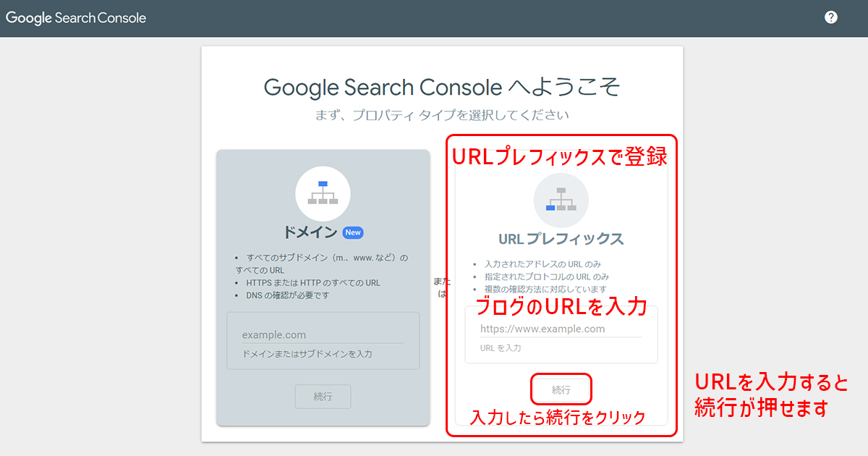Click the 'Google Search Console へようこそ' title

[442, 88]
